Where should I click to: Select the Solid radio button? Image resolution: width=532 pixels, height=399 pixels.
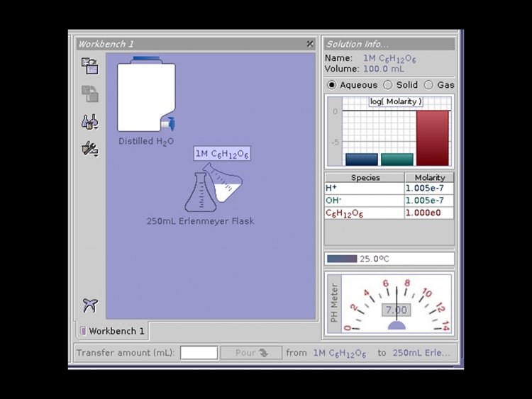coord(388,85)
